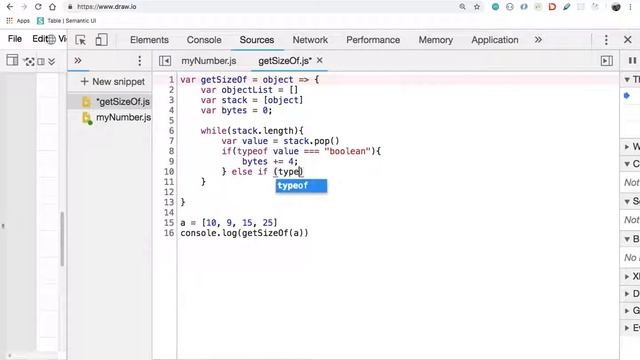Image resolution: width=640 pixels, height=360 pixels.
Task: Expand the Global Listeners section triangle
Action: 627,311
